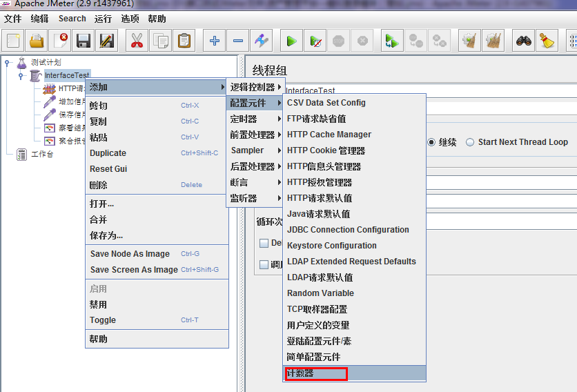The width and height of the screenshot is (577, 392).
Task: Click the Copy toolbar icon
Action: [x=160, y=41]
